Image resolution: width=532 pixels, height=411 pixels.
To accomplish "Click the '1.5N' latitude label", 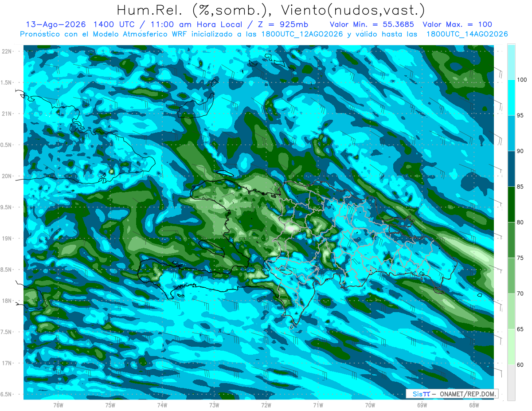I will [6, 82].
